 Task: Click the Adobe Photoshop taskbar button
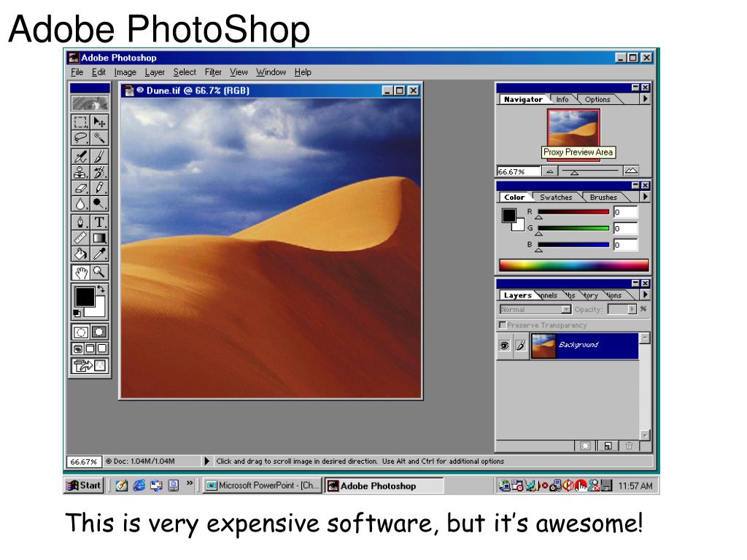click(x=384, y=486)
